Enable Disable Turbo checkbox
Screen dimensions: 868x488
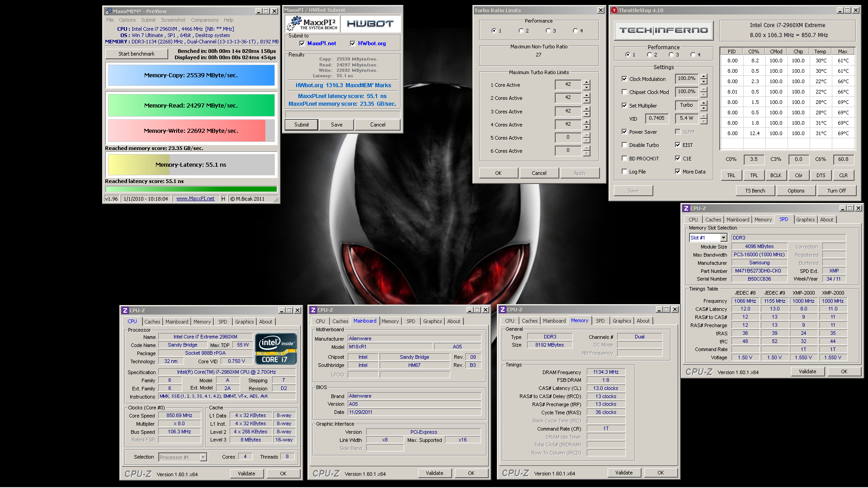[x=624, y=145]
